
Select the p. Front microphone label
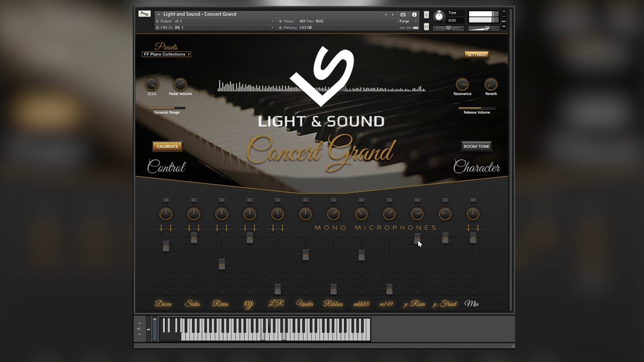tap(445, 304)
